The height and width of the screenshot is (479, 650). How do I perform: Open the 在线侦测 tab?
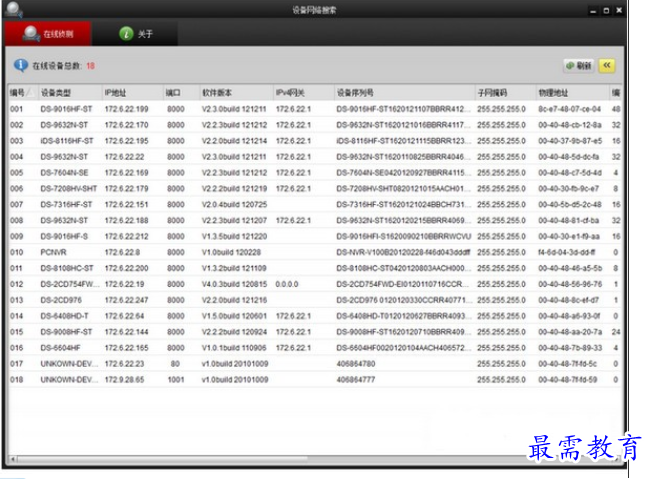tap(48, 34)
